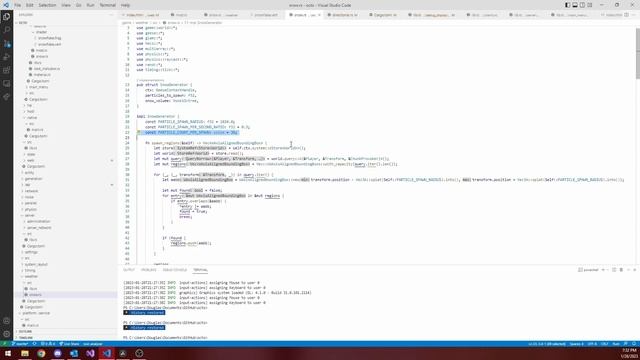The height and width of the screenshot is (360, 640).
Task: Expand the OUTLINE section in Explorer
Action: [65, 331]
